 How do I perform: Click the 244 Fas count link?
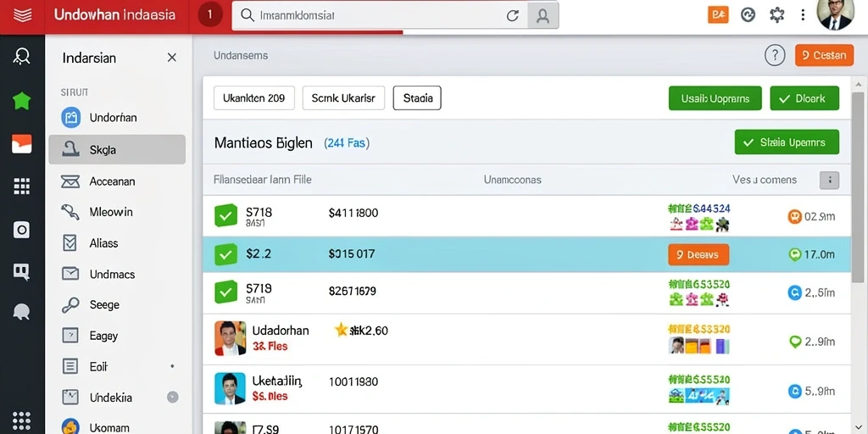pos(347,142)
